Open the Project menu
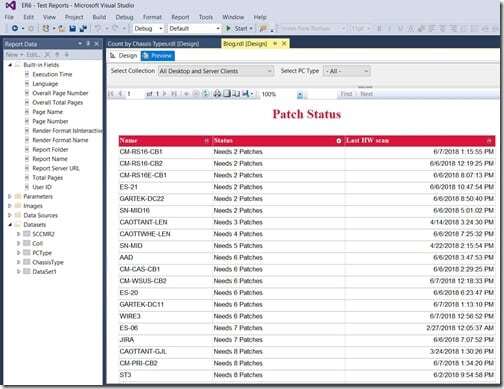 click(x=74, y=17)
